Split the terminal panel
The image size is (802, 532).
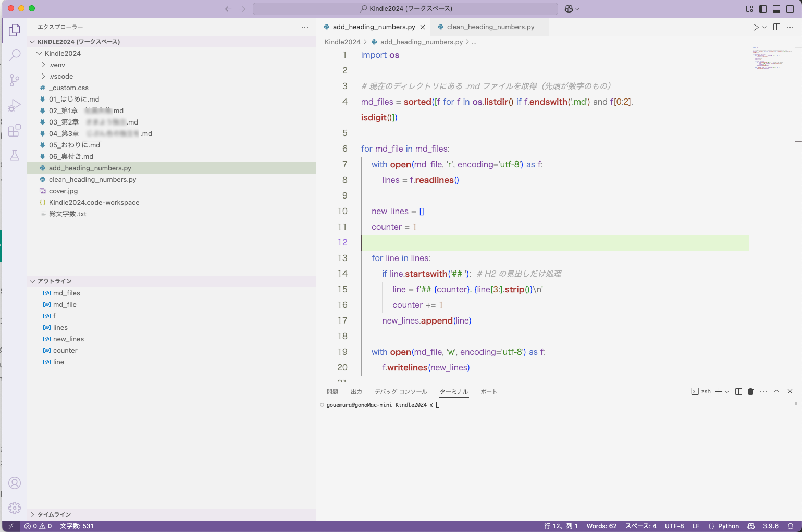[x=738, y=391]
